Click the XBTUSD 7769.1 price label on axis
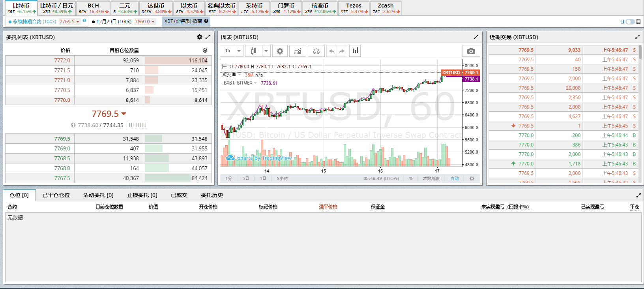644x289 pixels. 460,73
